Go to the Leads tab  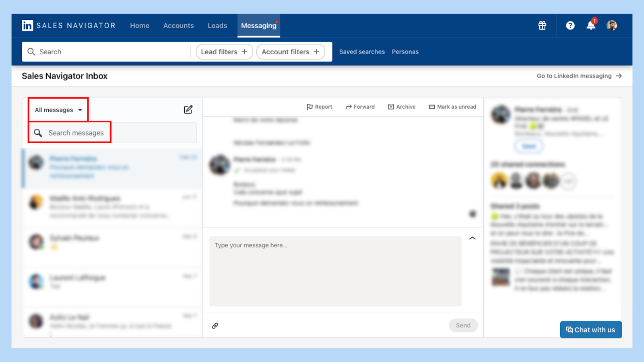[217, 25]
